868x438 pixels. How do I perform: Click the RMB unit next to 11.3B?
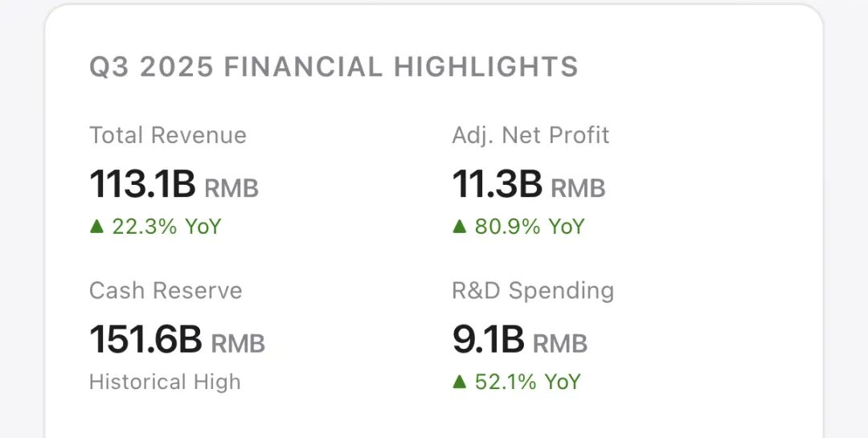click(578, 188)
